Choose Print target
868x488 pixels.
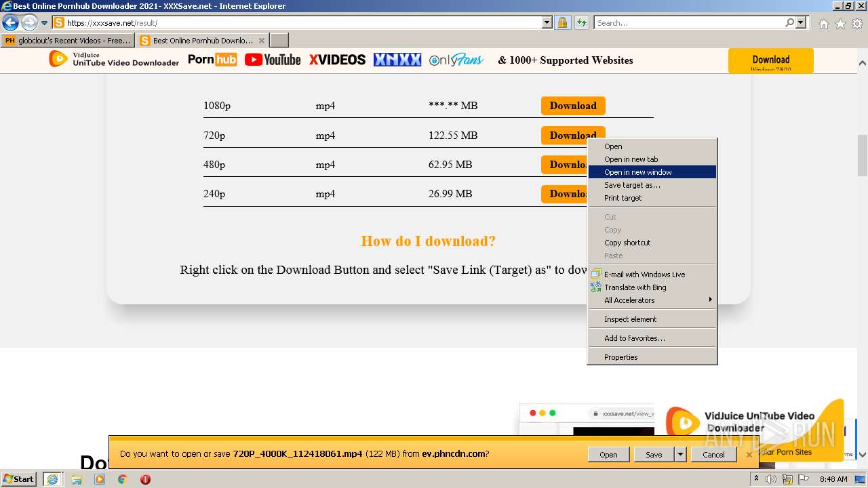tap(652, 198)
